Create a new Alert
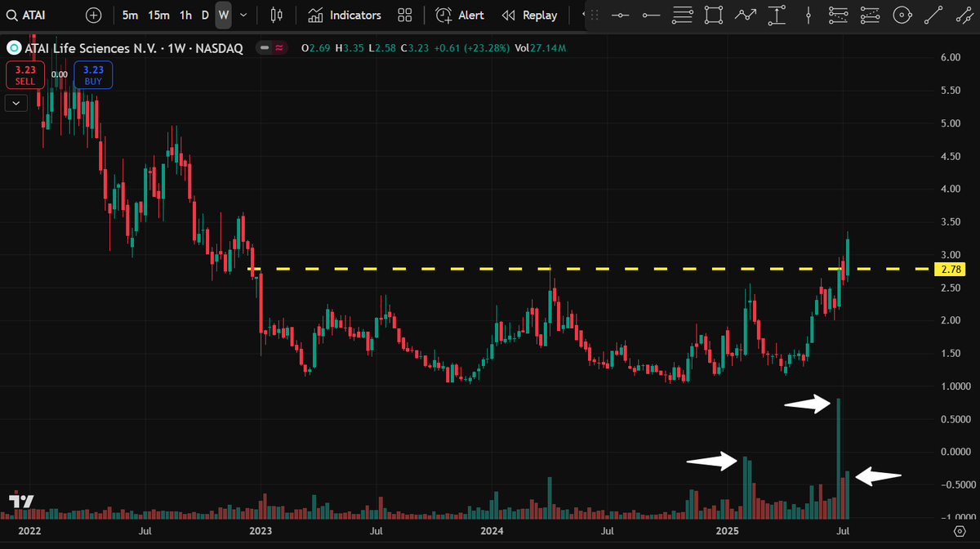The image size is (980, 549). click(460, 15)
